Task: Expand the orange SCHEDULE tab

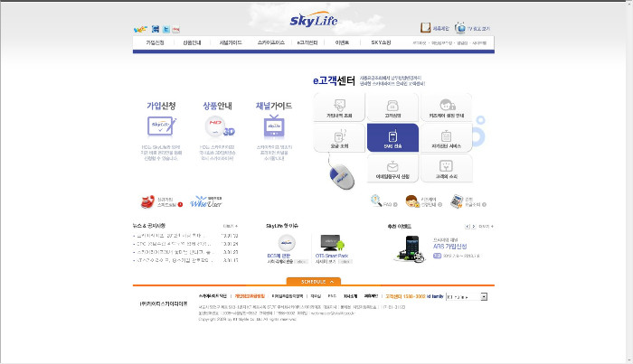Action: pyautogui.click(x=314, y=282)
